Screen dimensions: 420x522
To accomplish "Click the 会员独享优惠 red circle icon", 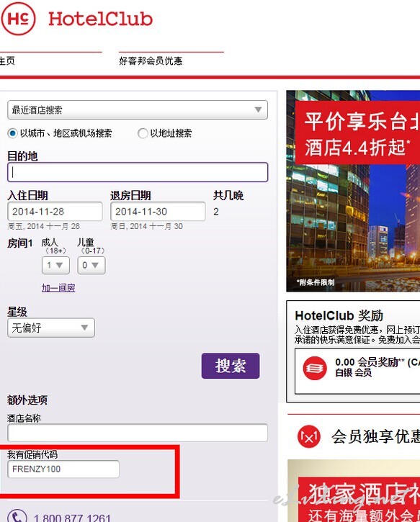I will point(309,437).
